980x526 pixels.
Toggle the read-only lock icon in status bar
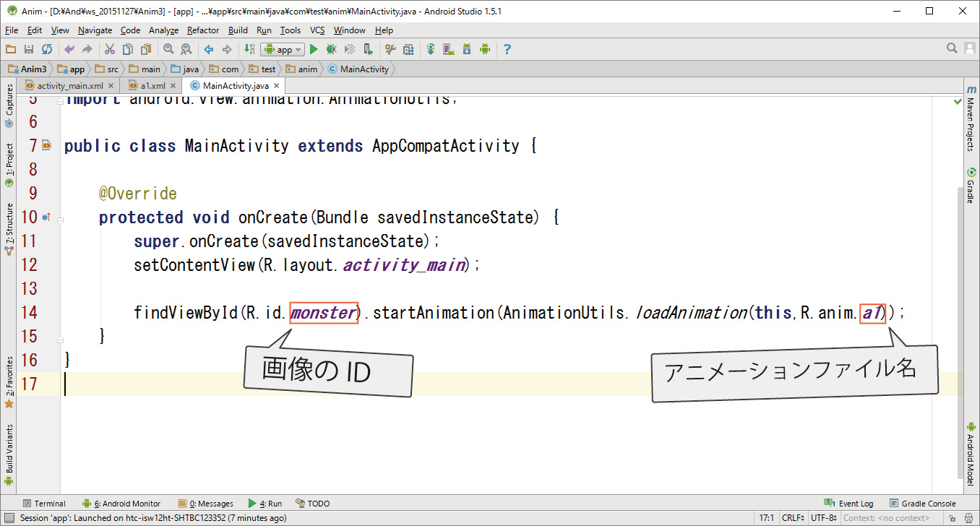pyautogui.click(x=953, y=518)
